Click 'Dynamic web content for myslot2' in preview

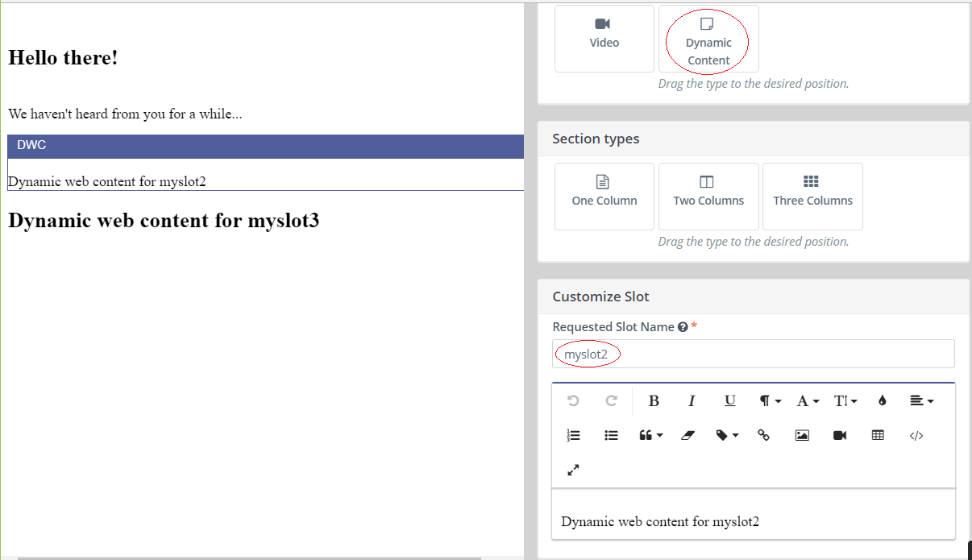click(x=107, y=181)
